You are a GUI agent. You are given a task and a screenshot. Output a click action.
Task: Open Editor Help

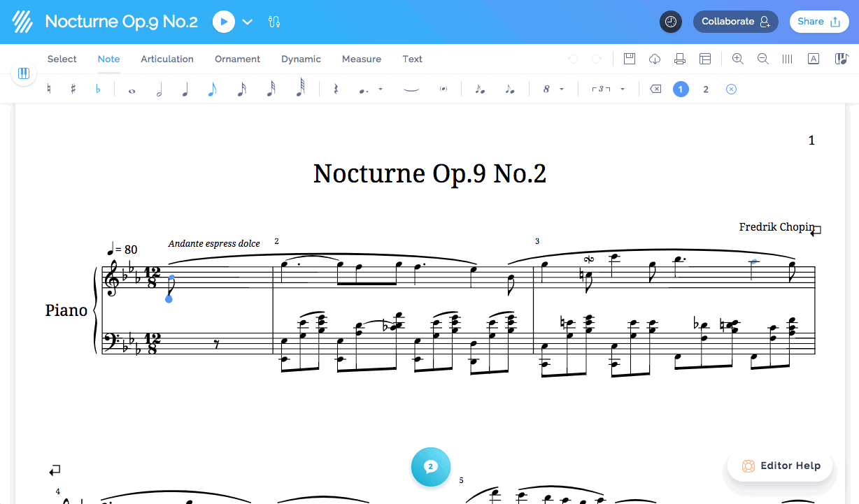click(780, 466)
